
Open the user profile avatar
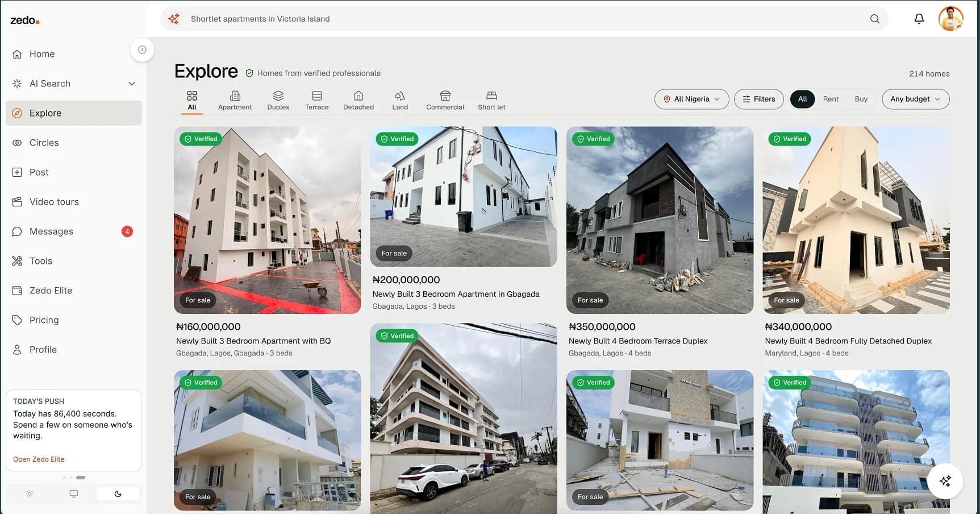click(x=950, y=19)
